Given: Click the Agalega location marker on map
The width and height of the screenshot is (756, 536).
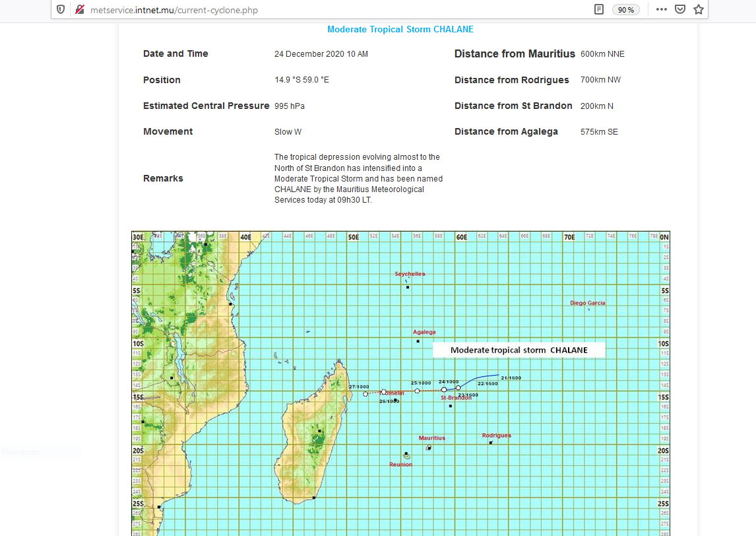Looking at the screenshot, I should pos(418,341).
